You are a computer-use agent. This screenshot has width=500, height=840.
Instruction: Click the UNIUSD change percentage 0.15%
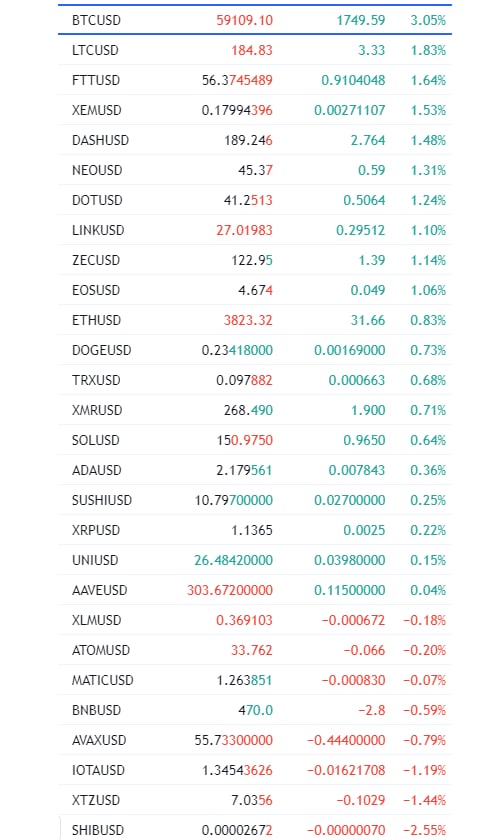pos(428,560)
